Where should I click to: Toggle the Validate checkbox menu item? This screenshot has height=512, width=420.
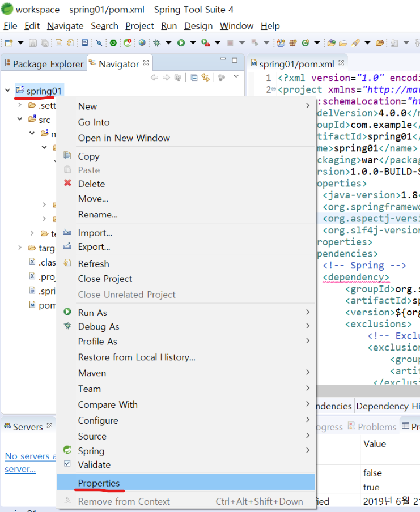[x=186, y=464]
